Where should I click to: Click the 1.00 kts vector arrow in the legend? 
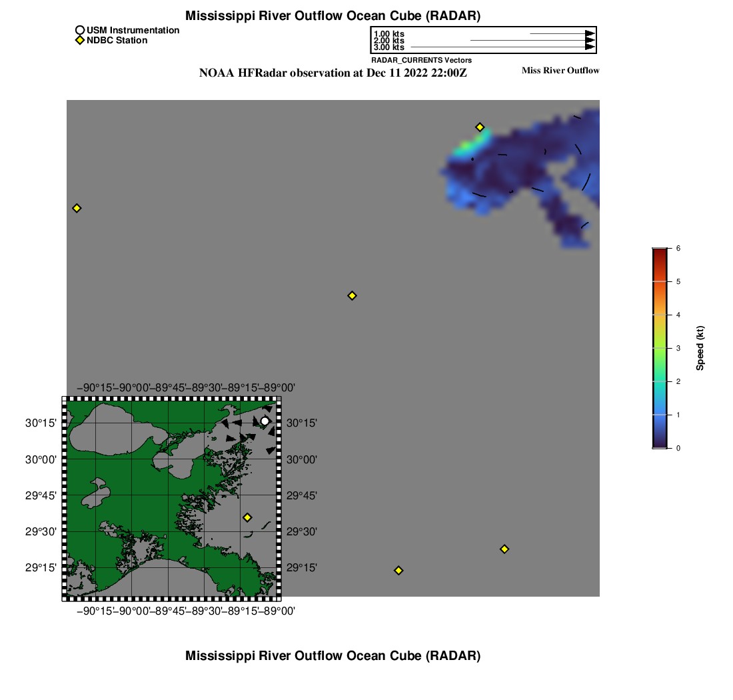(x=561, y=33)
